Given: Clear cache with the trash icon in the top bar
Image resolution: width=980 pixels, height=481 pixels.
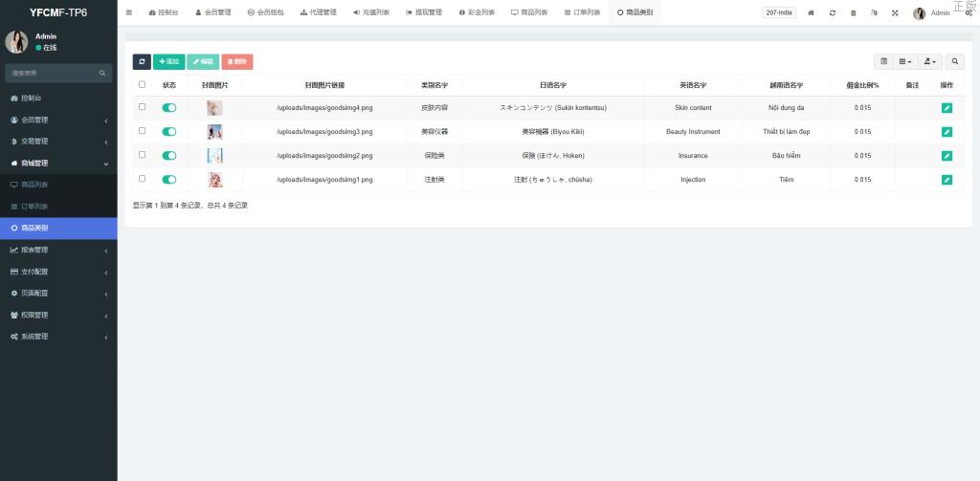Looking at the screenshot, I should 853,12.
